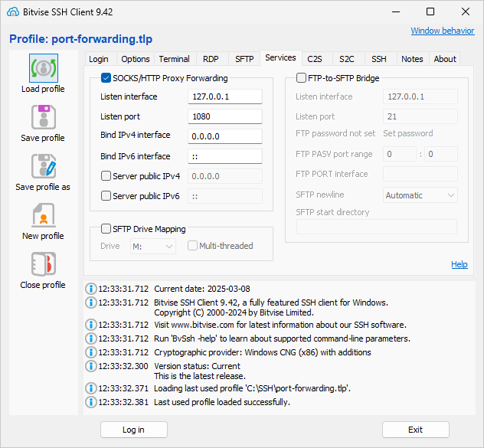Image resolution: width=484 pixels, height=448 pixels.
Task: Open the RDP tab
Action: [x=211, y=59]
